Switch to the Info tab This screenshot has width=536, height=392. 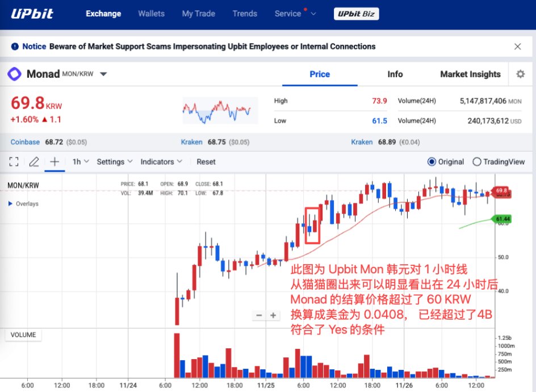395,74
